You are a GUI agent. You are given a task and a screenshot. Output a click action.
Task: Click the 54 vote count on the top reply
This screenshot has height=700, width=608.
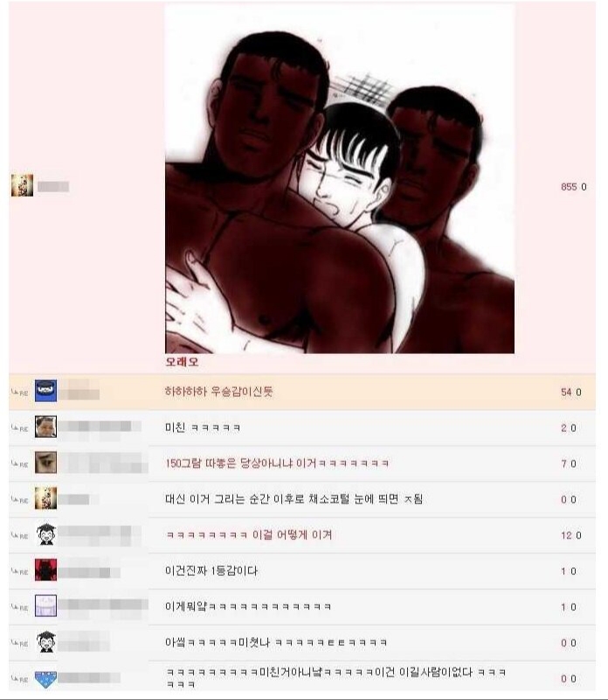pos(566,392)
